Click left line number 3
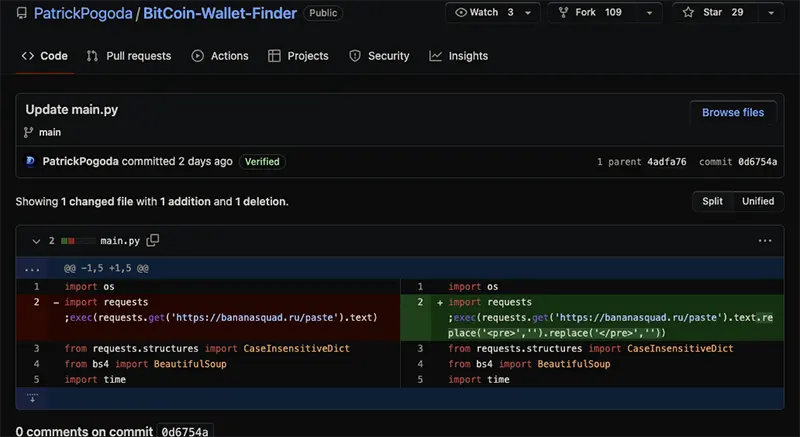The image size is (800, 437). coord(36,349)
